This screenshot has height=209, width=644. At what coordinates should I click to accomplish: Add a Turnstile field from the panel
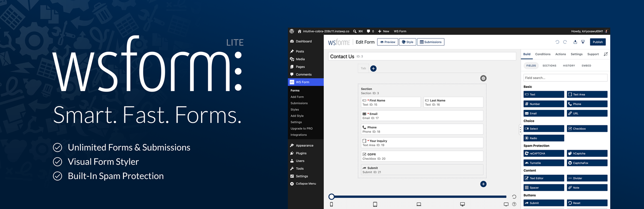544,163
